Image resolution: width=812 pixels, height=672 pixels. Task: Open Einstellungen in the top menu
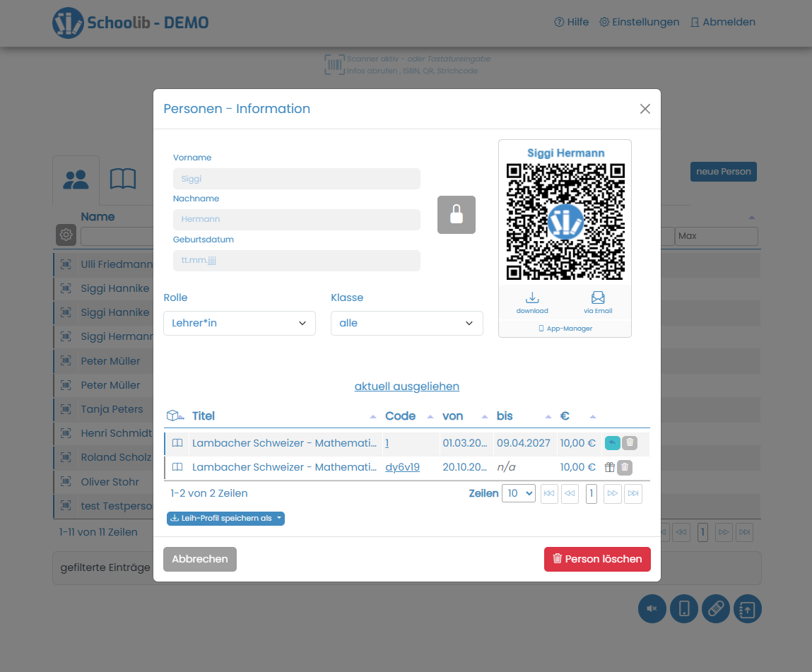click(639, 22)
